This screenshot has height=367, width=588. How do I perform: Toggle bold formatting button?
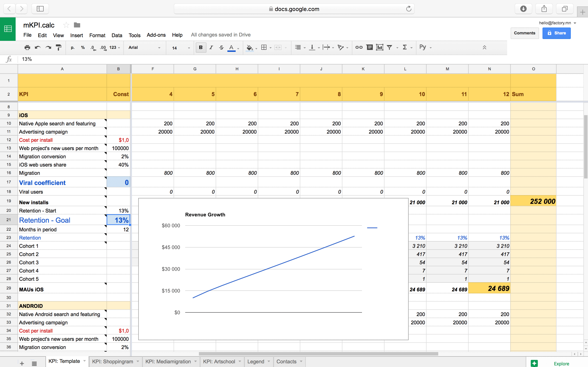pyautogui.click(x=201, y=47)
